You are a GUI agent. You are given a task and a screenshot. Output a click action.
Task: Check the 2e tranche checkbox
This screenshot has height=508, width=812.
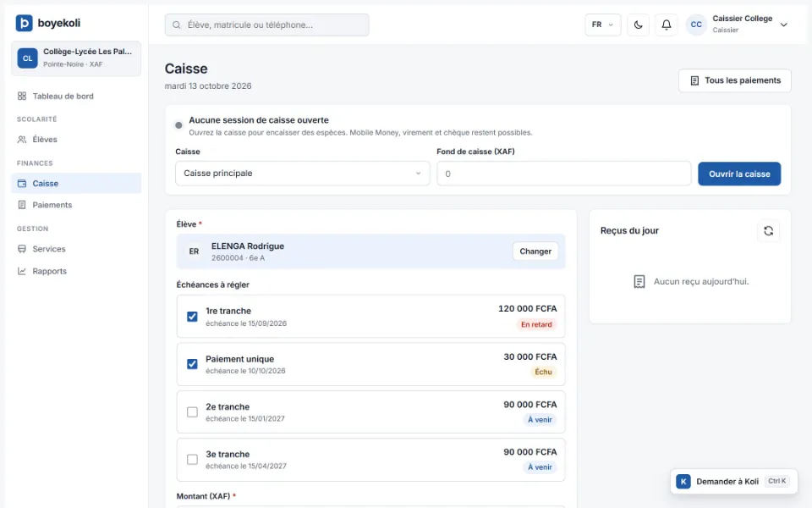pos(192,412)
